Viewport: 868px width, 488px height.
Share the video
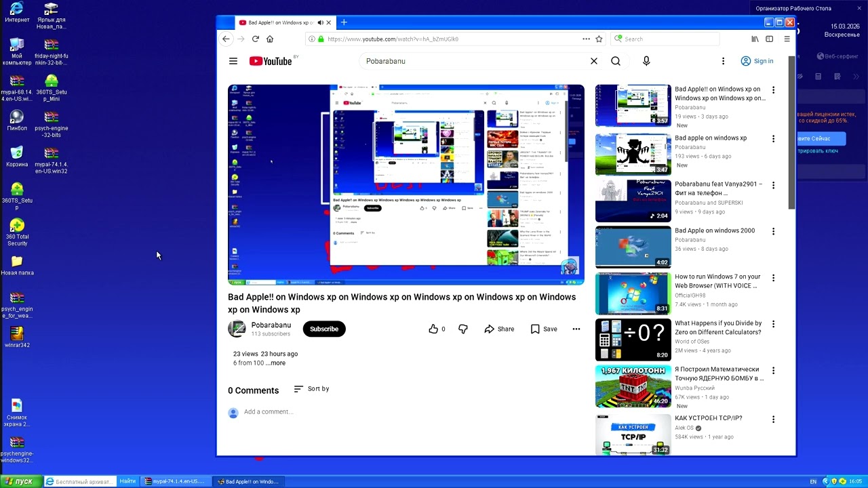click(x=499, y=329)
